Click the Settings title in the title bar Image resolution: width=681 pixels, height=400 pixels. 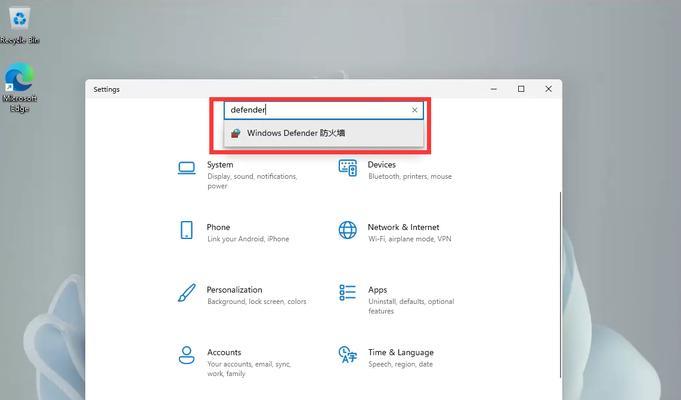(106, 89)
